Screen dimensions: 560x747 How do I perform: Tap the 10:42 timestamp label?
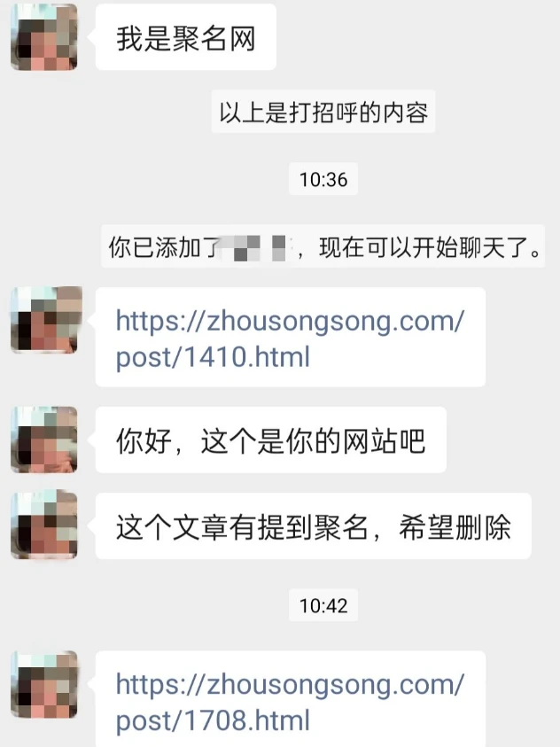coord(323,605)
